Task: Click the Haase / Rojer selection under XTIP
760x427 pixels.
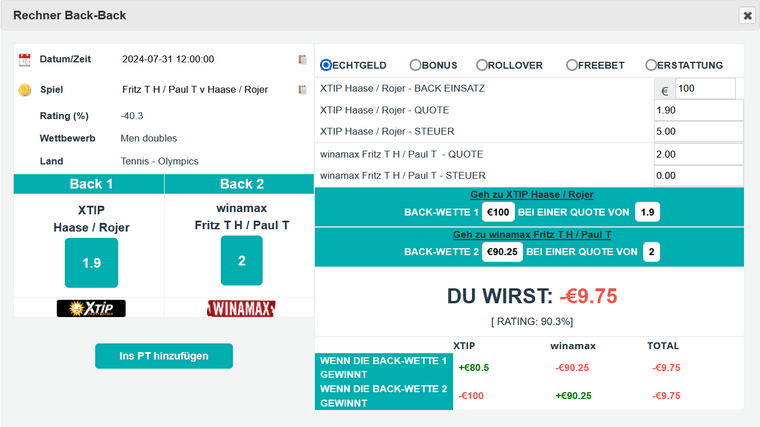Action: (x=91, y=227)
